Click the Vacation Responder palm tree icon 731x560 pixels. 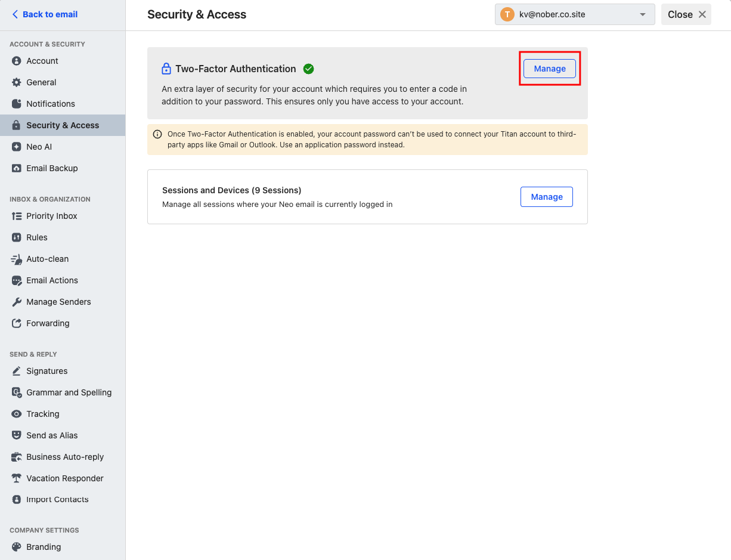tap(17, 478)
